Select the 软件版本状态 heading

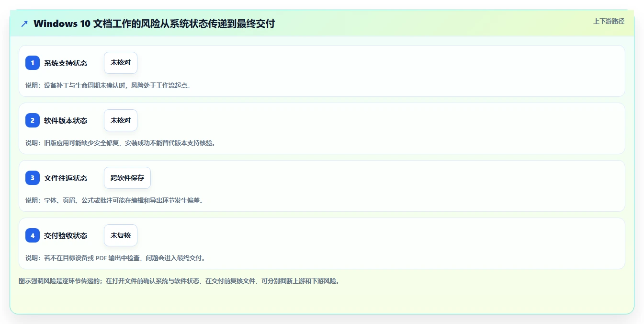pos(66,121)
